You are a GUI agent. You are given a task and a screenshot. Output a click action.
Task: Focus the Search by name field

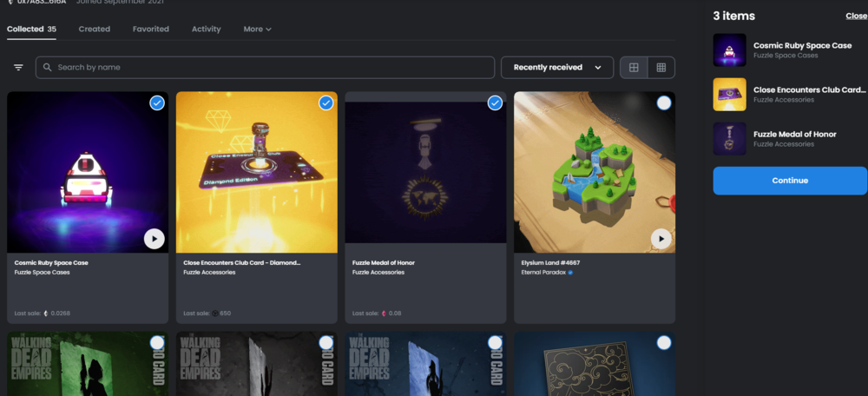(265, 68)
